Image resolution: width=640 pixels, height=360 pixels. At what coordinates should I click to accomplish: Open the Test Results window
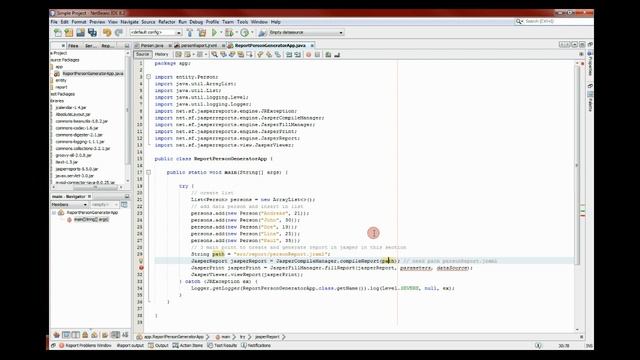point(222,345)
